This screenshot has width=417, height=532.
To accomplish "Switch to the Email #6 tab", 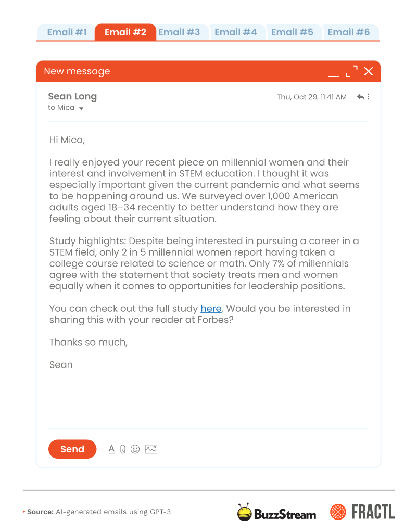I will [349, 32].
